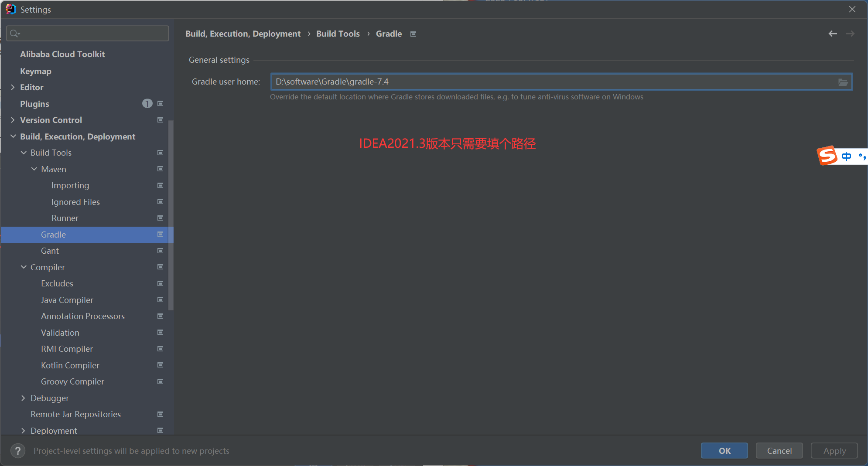Click the folder browse icon in Gradle user home
Image resolution: width=868 pixels, height=466 pixels.
(843, 82)
